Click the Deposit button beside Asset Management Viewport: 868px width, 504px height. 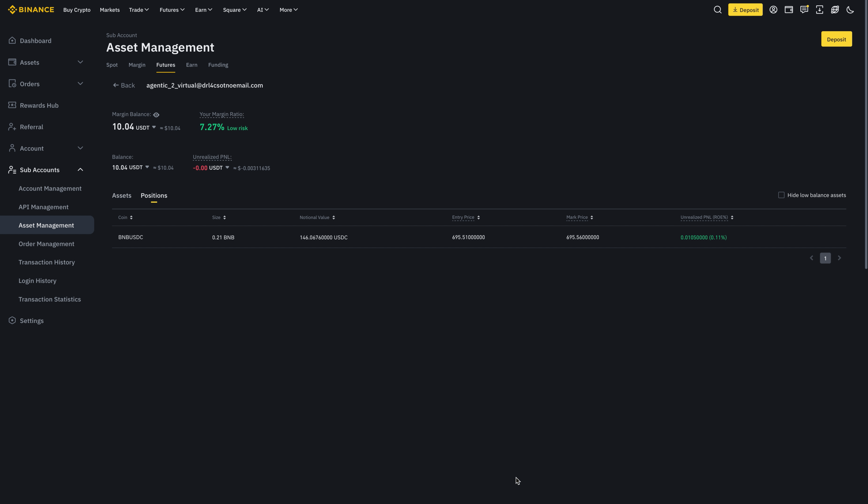point(836,39)
